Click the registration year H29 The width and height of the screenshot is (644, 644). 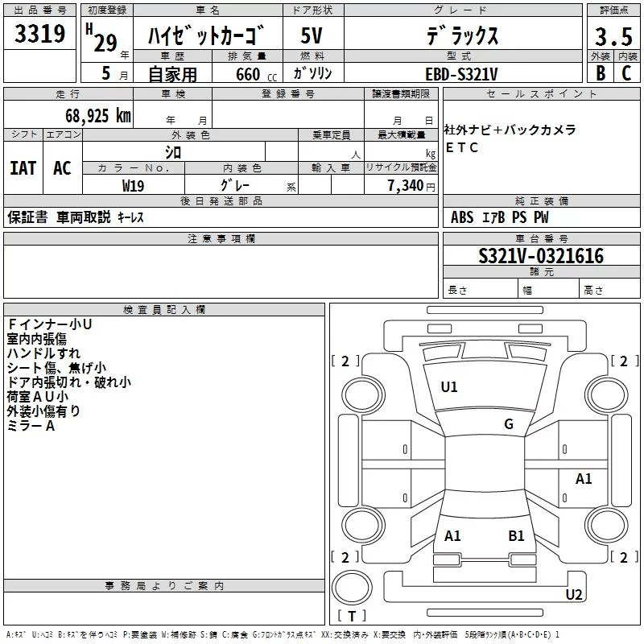click(101, 38)
